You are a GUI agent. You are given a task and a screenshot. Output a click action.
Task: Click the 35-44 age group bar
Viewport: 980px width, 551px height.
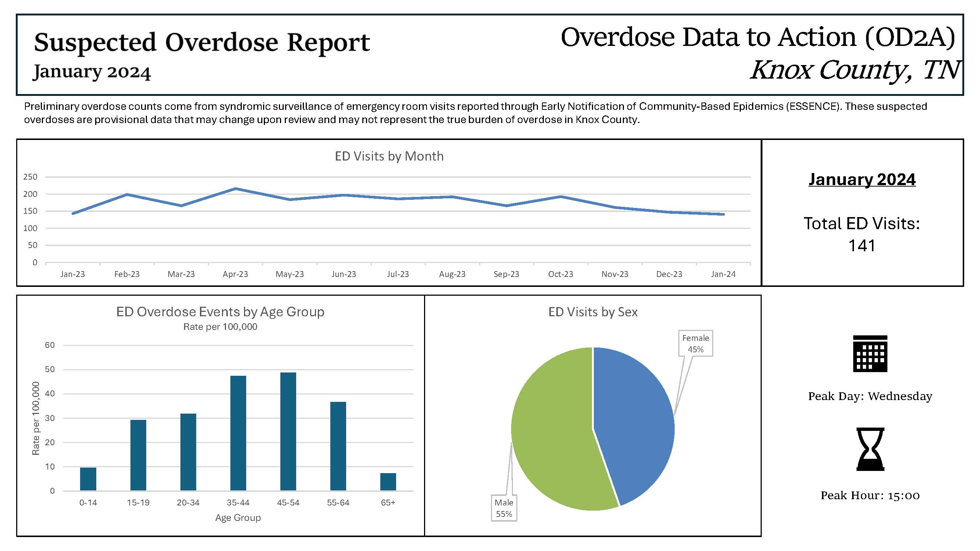[x=238, y=433]
